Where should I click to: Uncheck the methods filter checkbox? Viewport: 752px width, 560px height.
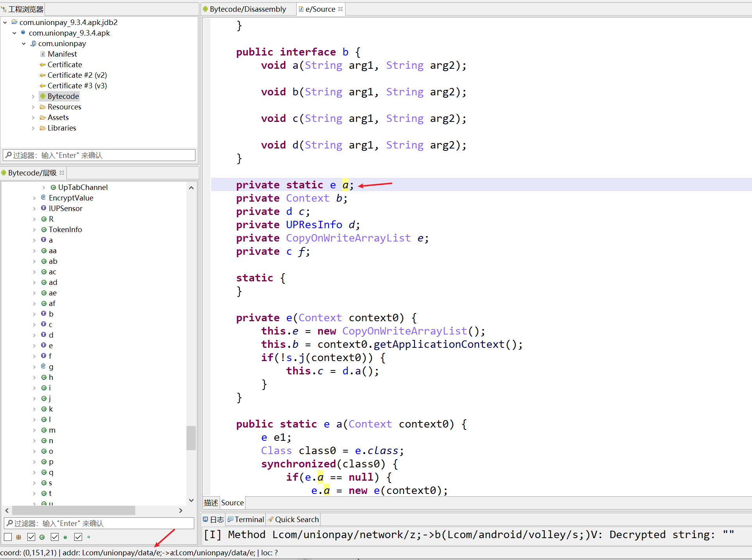coord(55,537)
